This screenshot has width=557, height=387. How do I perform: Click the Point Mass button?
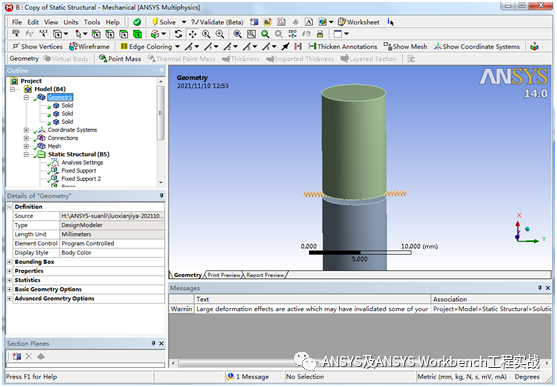(120, 59)
